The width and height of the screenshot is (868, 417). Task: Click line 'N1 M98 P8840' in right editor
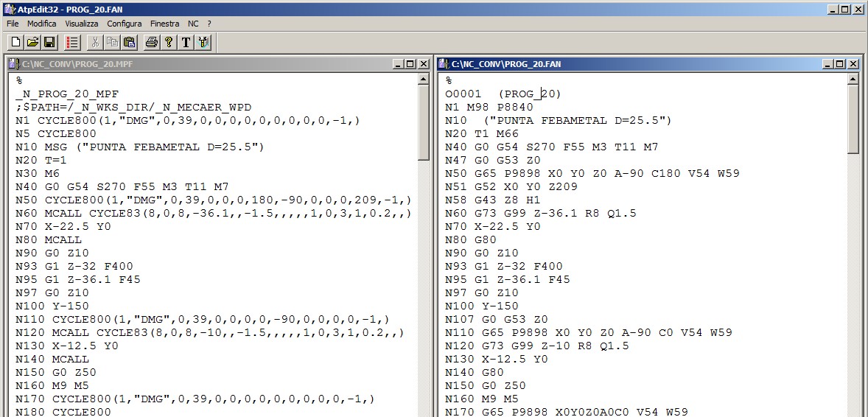point(489,107)
